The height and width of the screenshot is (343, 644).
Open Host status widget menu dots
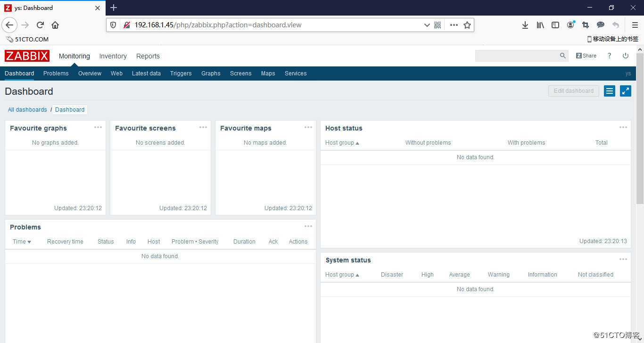pyautogui.click(x=623, y=127)
